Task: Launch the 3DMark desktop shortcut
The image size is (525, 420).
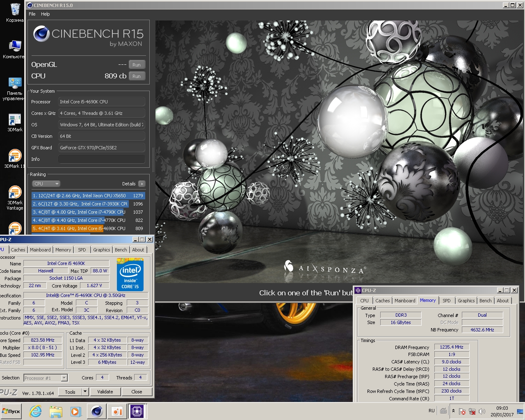Action: tap(15, 122)
